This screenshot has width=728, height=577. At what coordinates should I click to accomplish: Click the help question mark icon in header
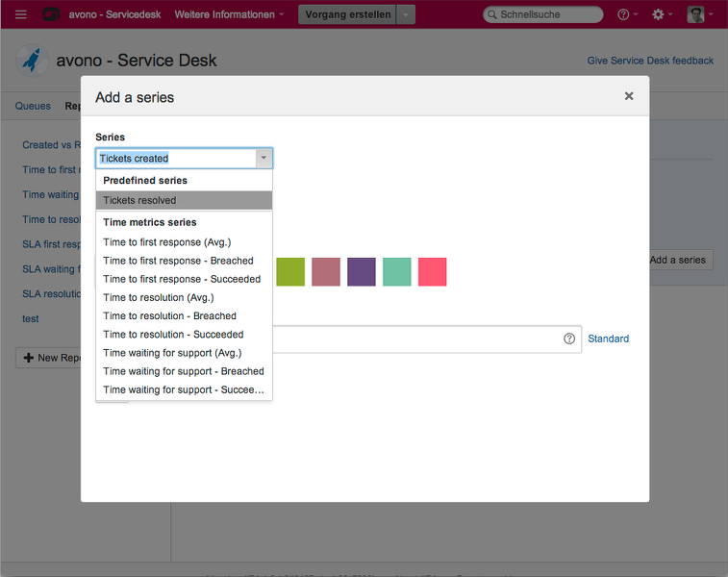(x=624, y=14)
